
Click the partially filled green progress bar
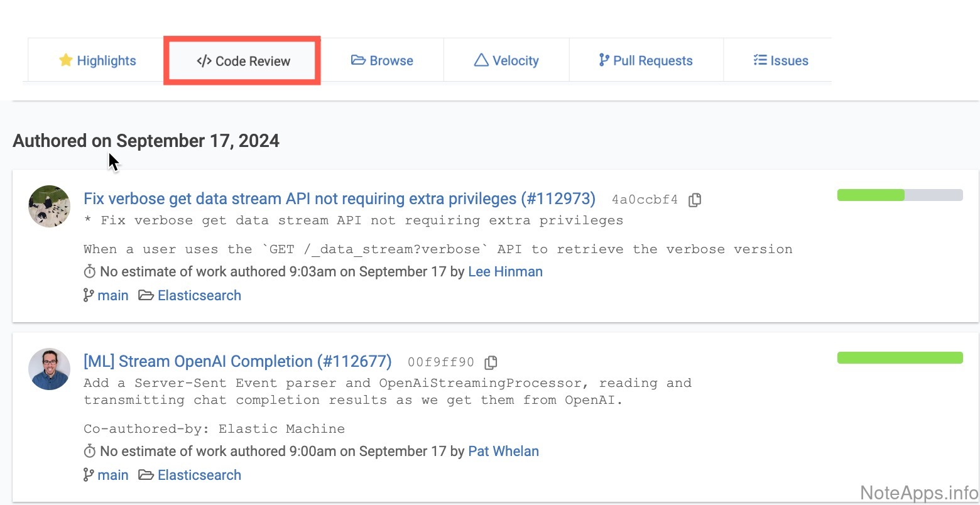900,195
